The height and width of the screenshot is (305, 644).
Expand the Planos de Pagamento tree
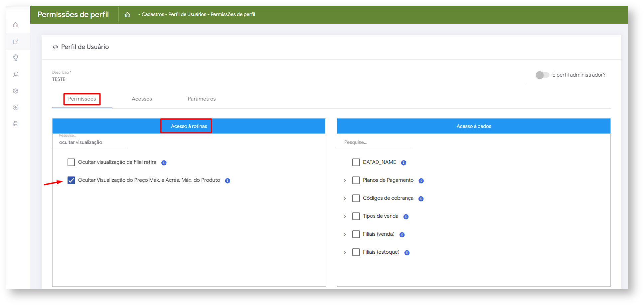345,180
